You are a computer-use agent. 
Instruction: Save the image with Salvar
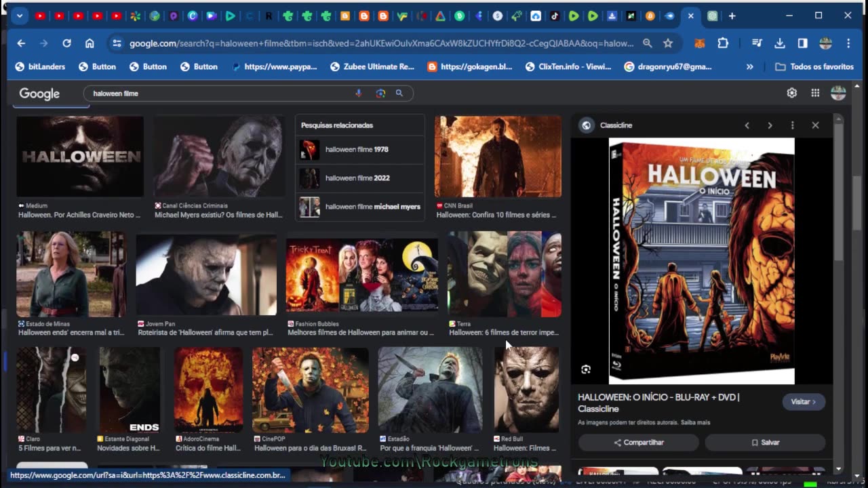click(x=765, y=443)
